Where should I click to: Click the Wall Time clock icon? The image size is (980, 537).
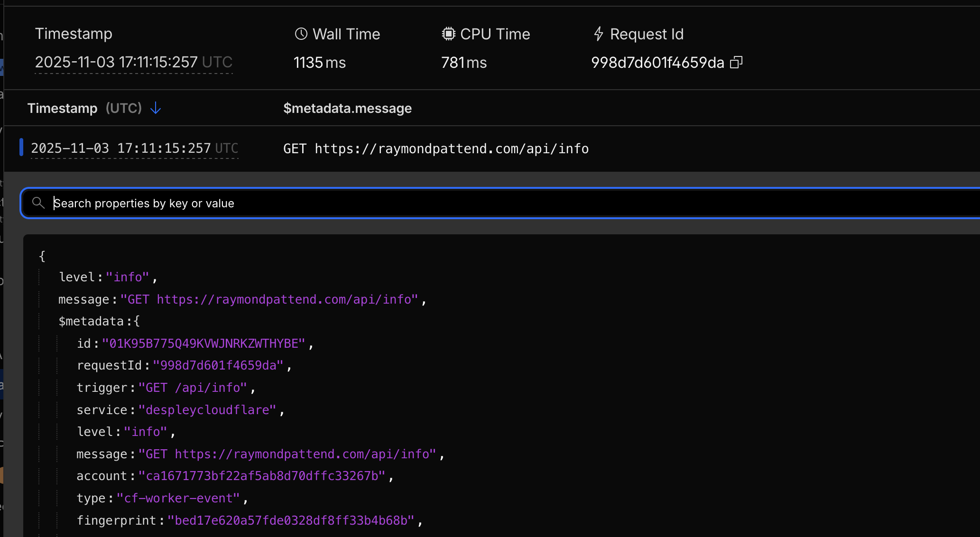tap(301, 34)
